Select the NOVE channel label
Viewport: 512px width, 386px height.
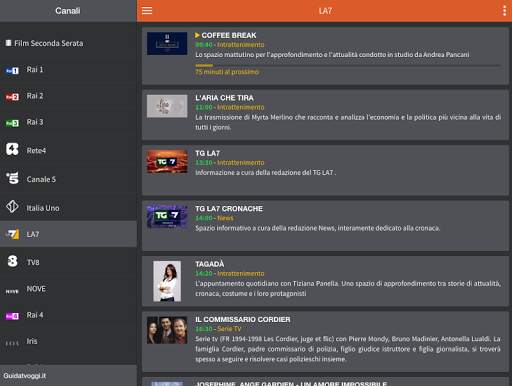tap(36, 289)
